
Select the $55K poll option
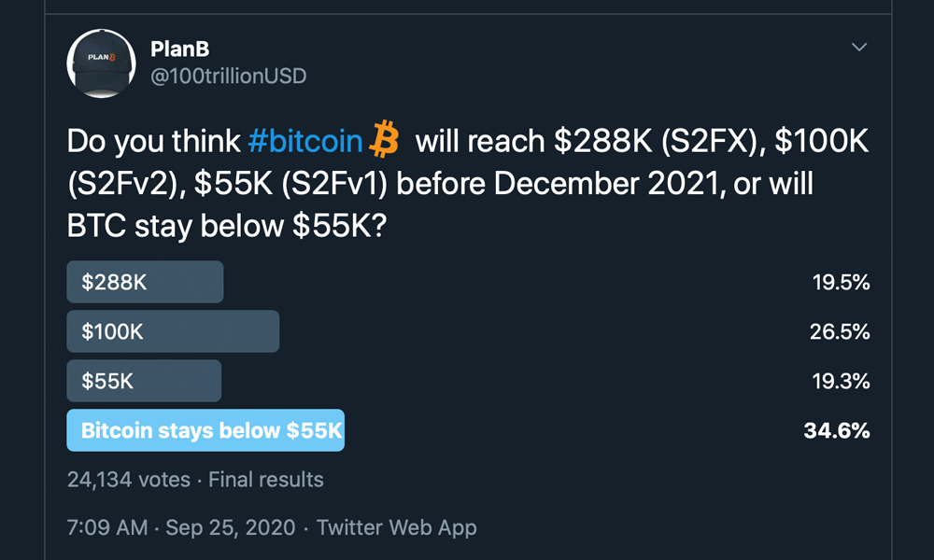point(143,380)
